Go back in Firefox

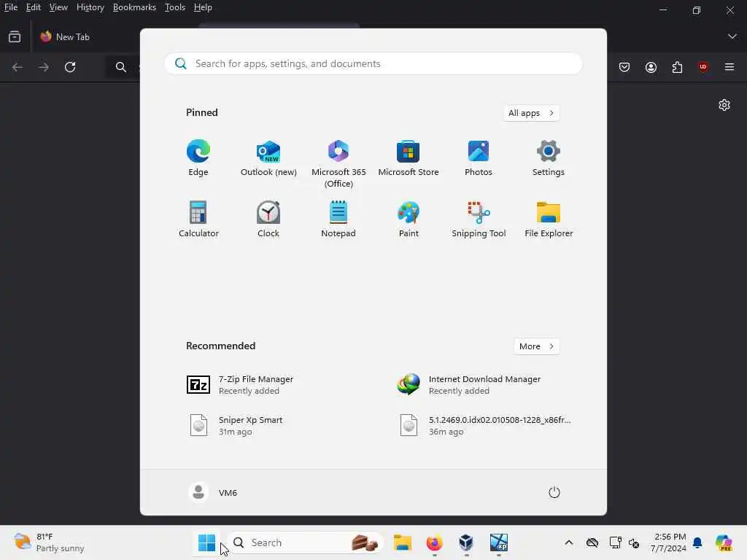(x=18, y=67)
